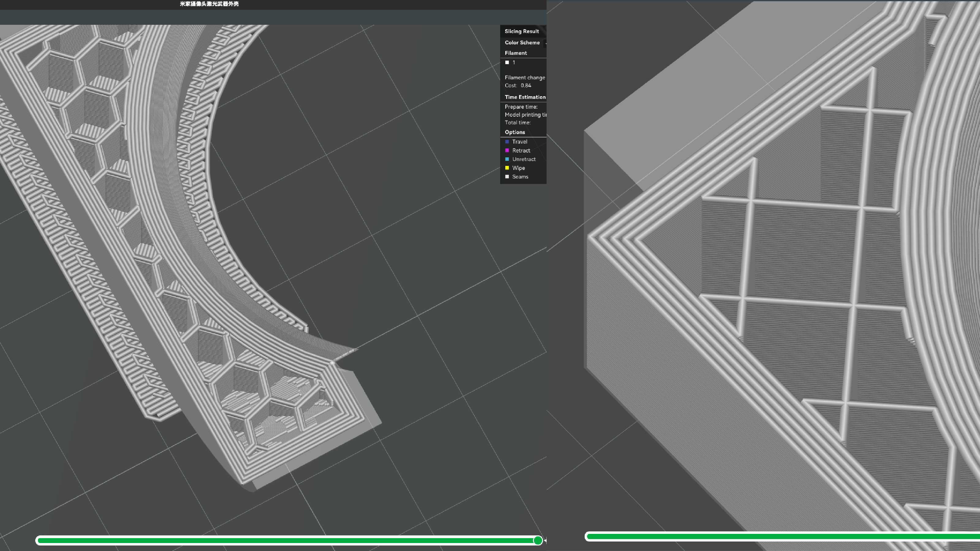Click the blue Travel color swatch
This screenshot has width=980, height=551.
[507, 141]
